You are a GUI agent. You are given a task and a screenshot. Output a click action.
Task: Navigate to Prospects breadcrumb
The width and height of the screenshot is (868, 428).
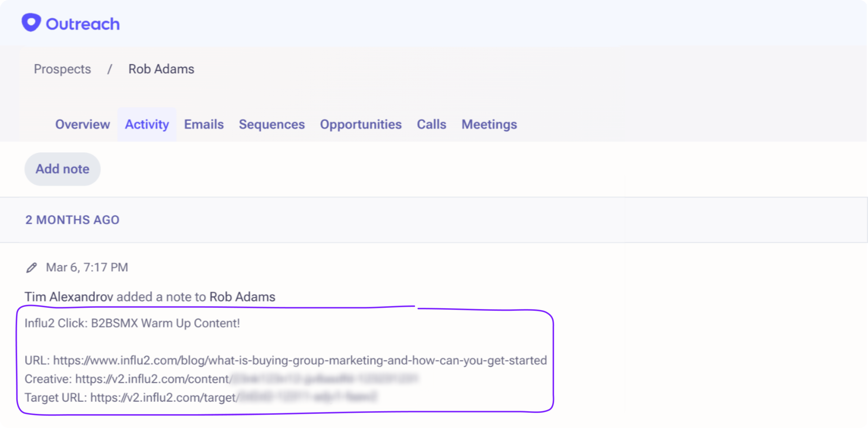pyautogui.click(x=62, y=69)
